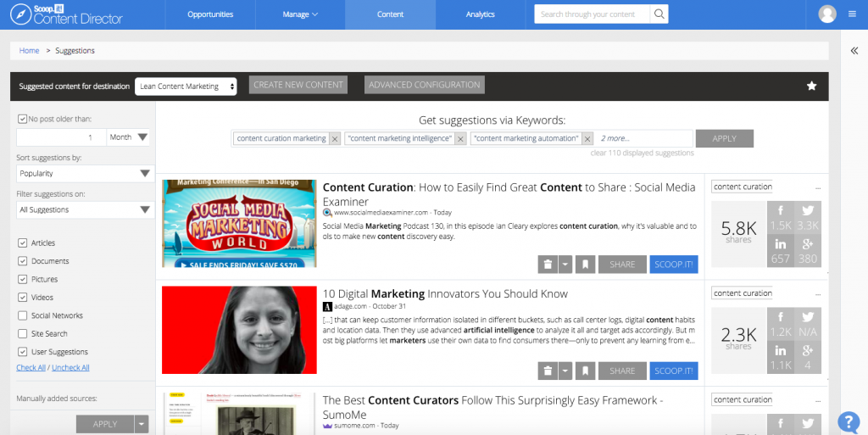Open ellipsis menu beside second content curation tag
Screen dimensions: 868x435
pyautogui.click(x=818, y=294)
